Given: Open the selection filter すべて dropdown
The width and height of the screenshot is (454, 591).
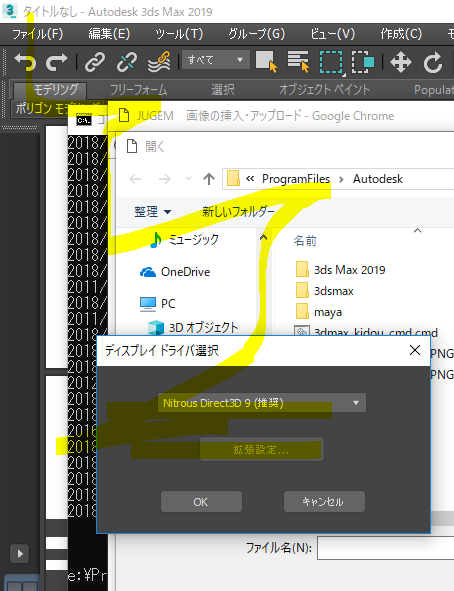Looking at the screenshot, I should [216, 60].
